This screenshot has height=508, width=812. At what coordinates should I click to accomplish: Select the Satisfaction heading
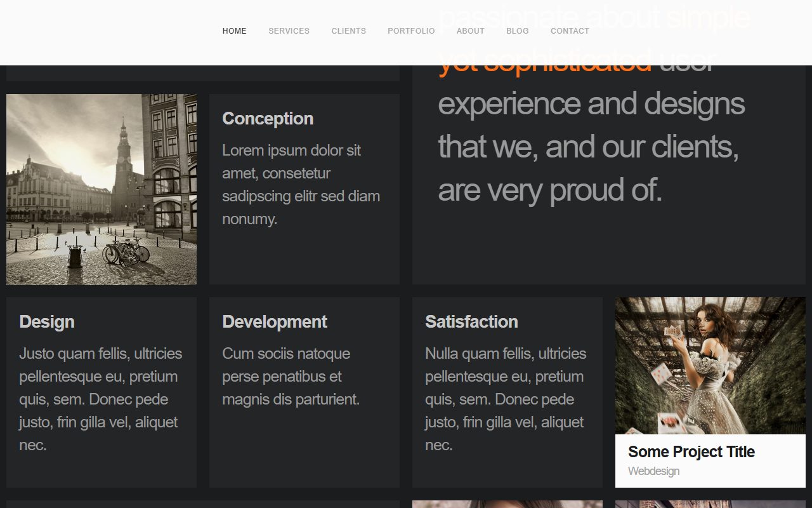471,322
